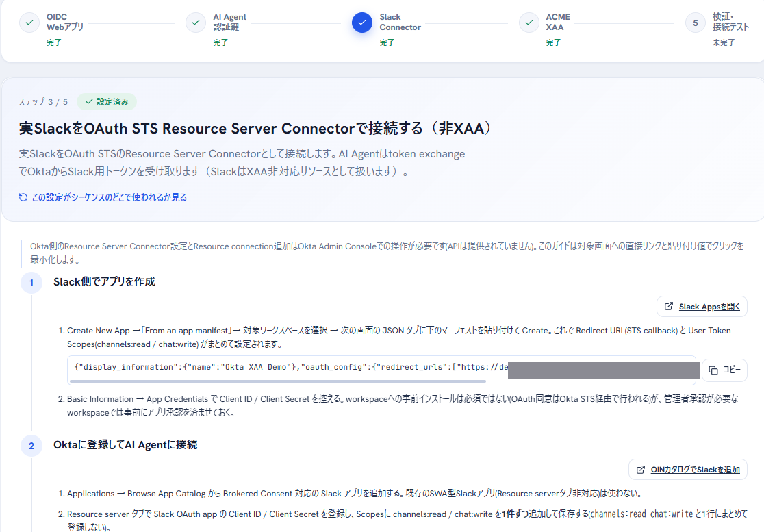Go to ACME XAA step label

[558, 22]
